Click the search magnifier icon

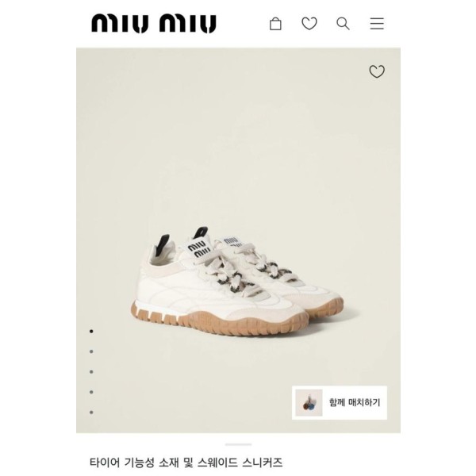point(343,24)
